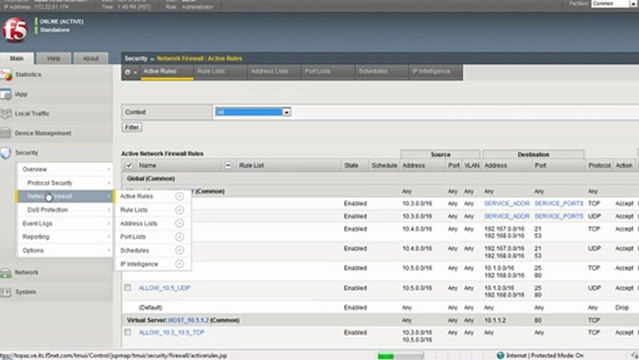Select the Active Rules tab
This screenshot has width=639, height=360.
[x=167, y=71]
